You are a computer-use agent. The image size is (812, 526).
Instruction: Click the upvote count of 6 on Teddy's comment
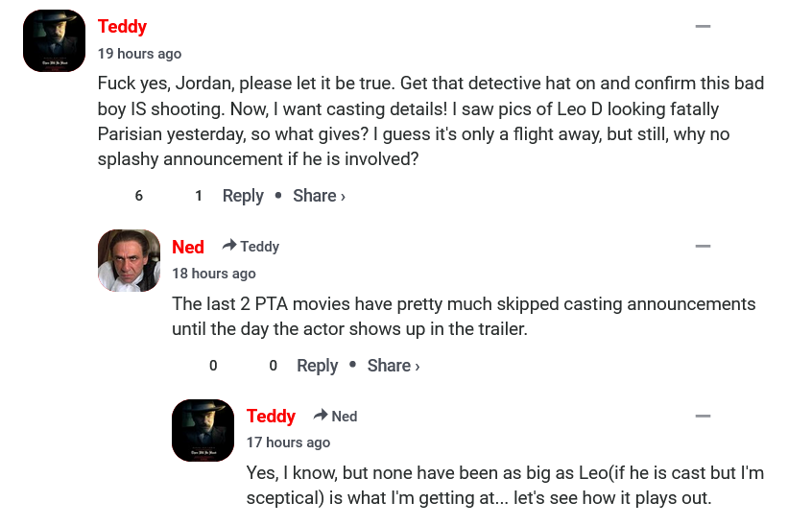pos(138,196)
